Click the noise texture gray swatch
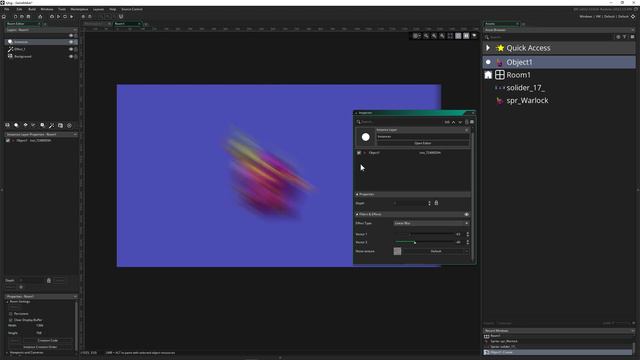The image size is (640, 360). click(397, 251)
